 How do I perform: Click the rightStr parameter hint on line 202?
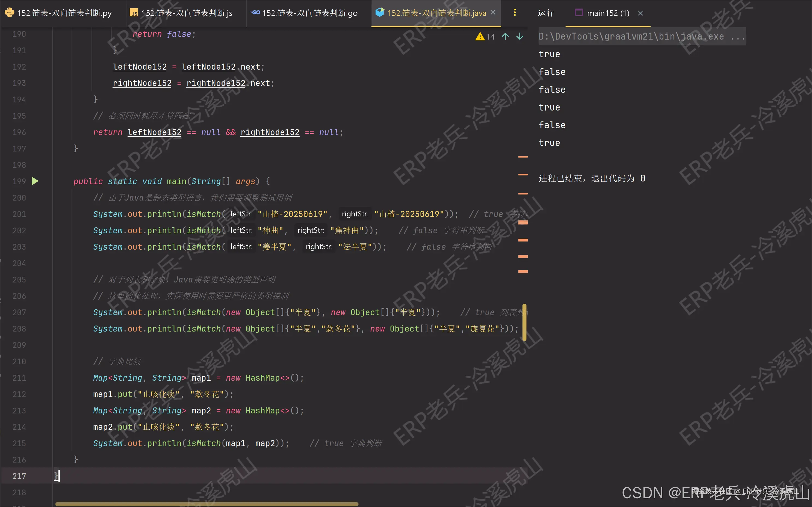pos(311,230)
